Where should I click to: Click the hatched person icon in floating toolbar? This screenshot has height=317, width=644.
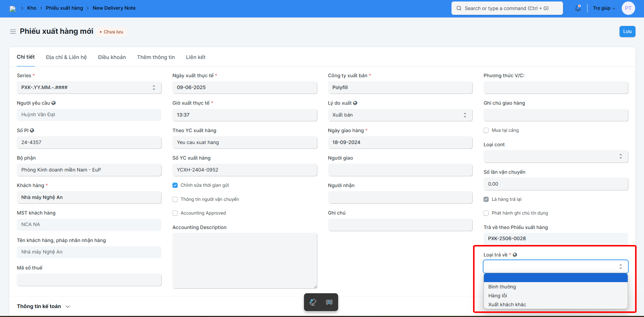pyautogui.click(x=329, y=302)
